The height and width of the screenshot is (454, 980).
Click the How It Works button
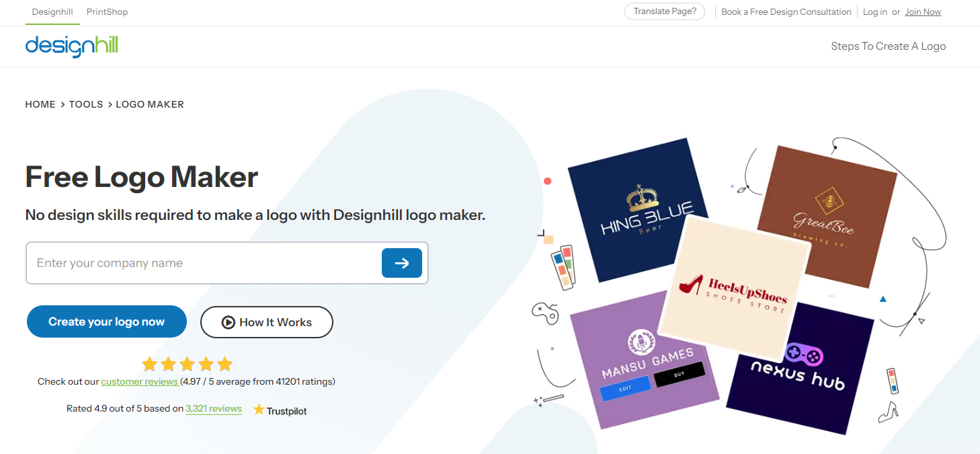pyautogui.click(x=267, y=322)
